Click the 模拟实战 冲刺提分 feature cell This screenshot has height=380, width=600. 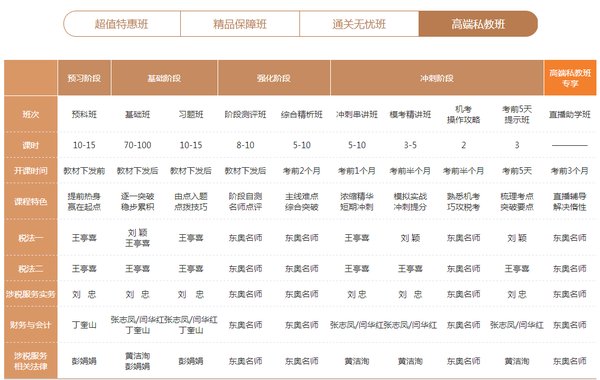(x=410, y=202)
